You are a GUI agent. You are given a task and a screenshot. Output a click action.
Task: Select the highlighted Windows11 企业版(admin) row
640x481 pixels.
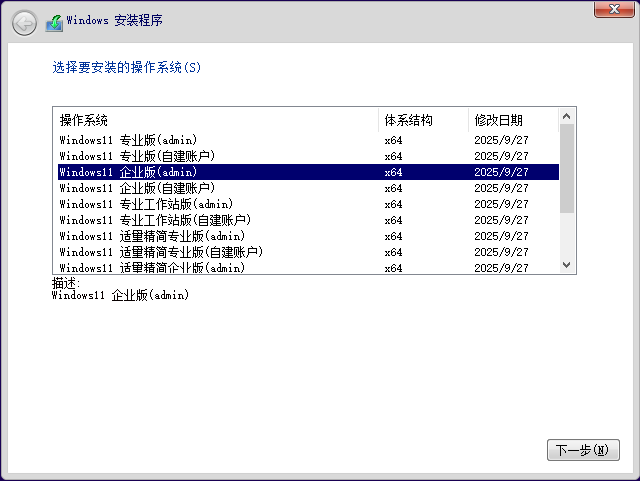point(128,172)
